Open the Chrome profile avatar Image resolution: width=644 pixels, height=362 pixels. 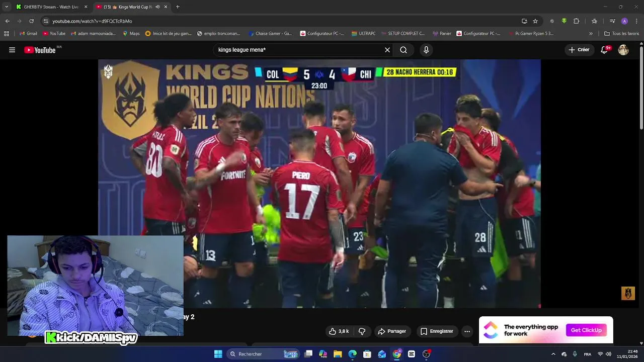pyautogui.click(x=624, y=21)
